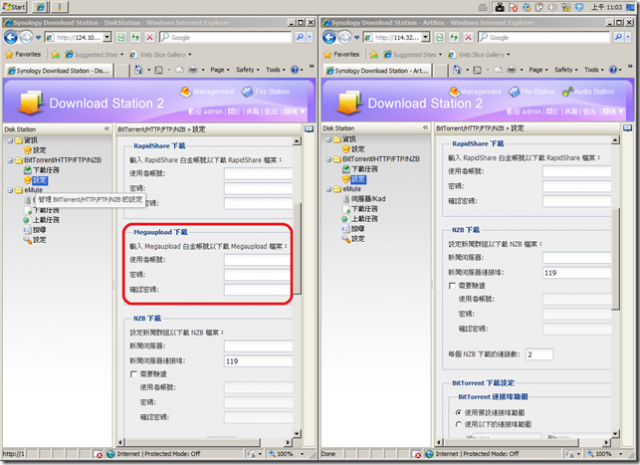
Task: Click Stop (red X) icon in DiskStation window
Action: click(x=150, y=38)
